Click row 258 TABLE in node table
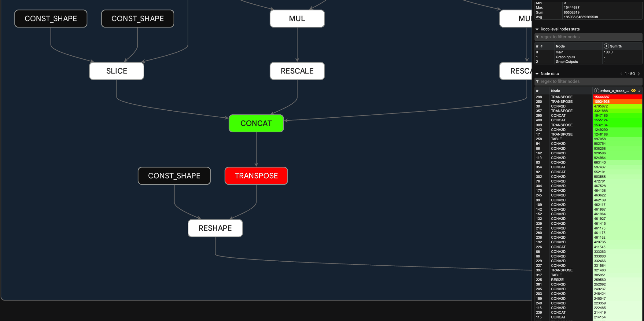644x321 pixels. click(588, 139)
